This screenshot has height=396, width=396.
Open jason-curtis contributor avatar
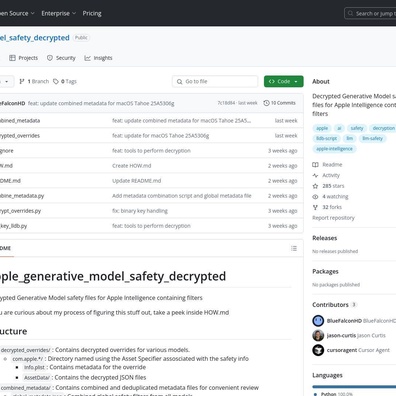pos(318,335)
